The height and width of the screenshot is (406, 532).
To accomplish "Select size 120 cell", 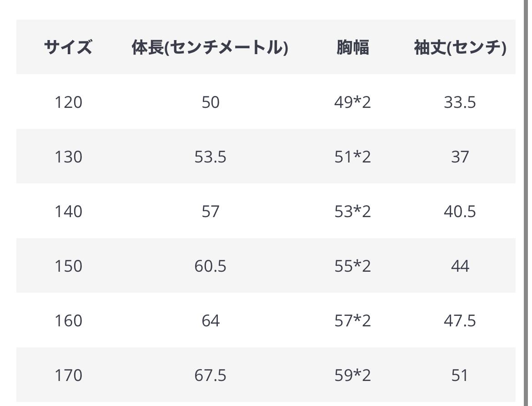I will (68, 102).
